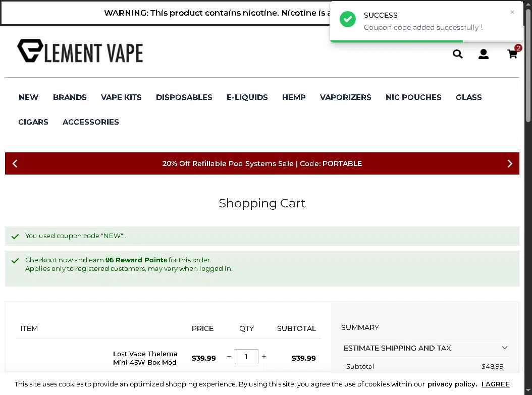Screen dimensions: 532x395
Task: Open the HEMP menu
Action: point(294,97)
